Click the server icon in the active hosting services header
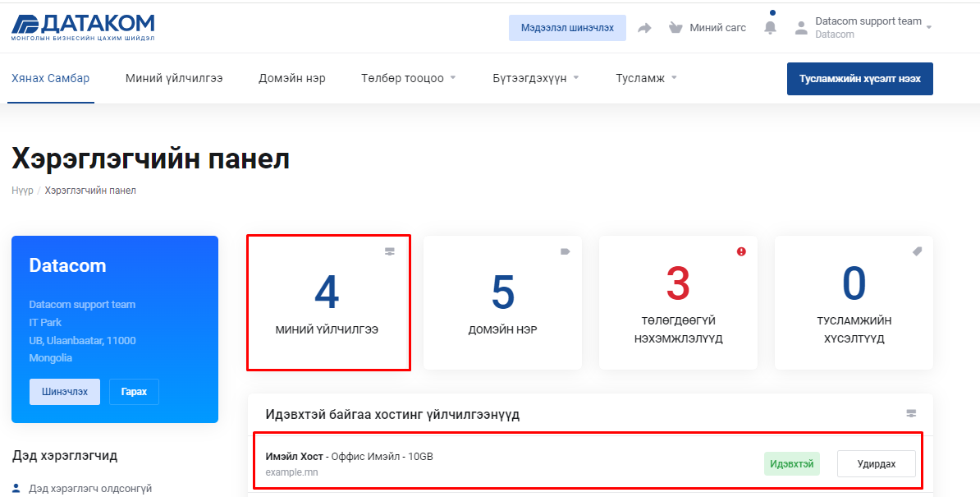 pos(911,414)
